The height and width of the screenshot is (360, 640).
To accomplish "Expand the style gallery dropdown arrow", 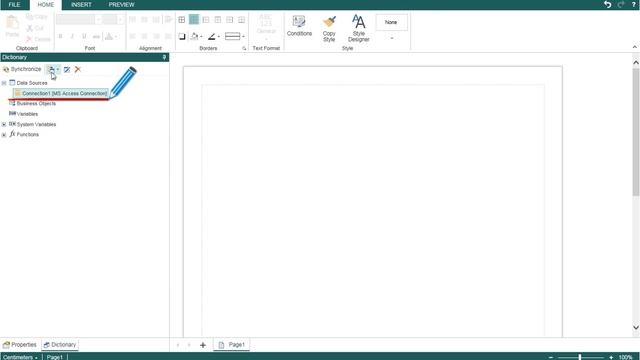I will (x=392, y=38).
